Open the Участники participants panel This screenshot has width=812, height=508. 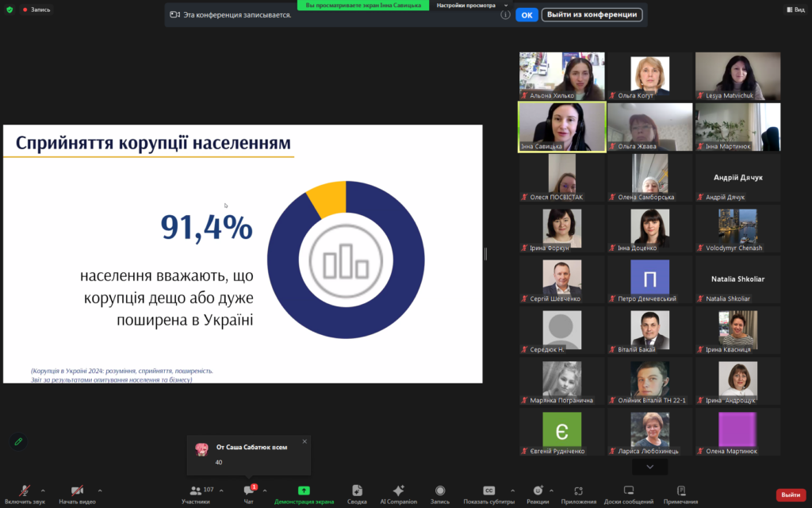[x=196, y=491]
